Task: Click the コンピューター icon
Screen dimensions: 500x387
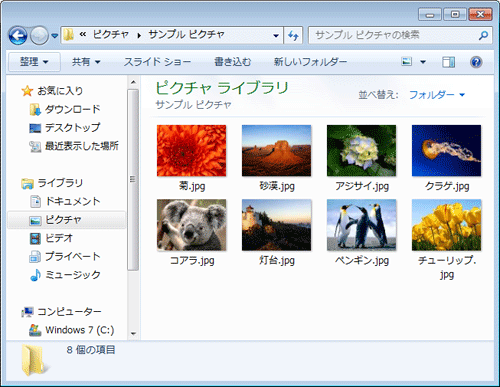Action: (x=27, y=312)
